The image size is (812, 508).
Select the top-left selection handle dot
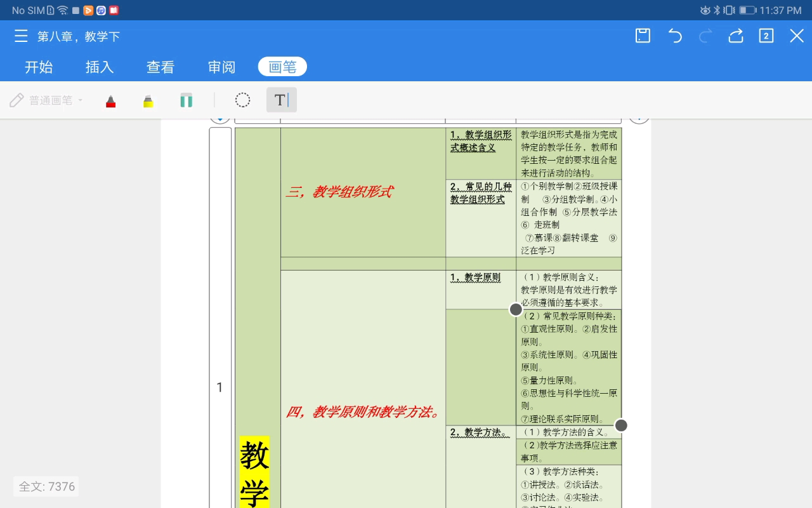516,309
